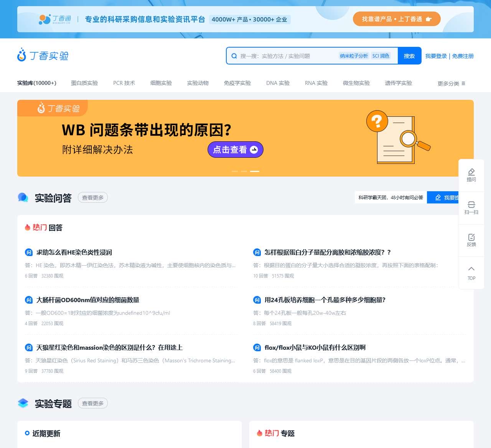The image size is (491, 448).
Task: Click the 近期更新 section heading
Action: (x=46, y=433)
